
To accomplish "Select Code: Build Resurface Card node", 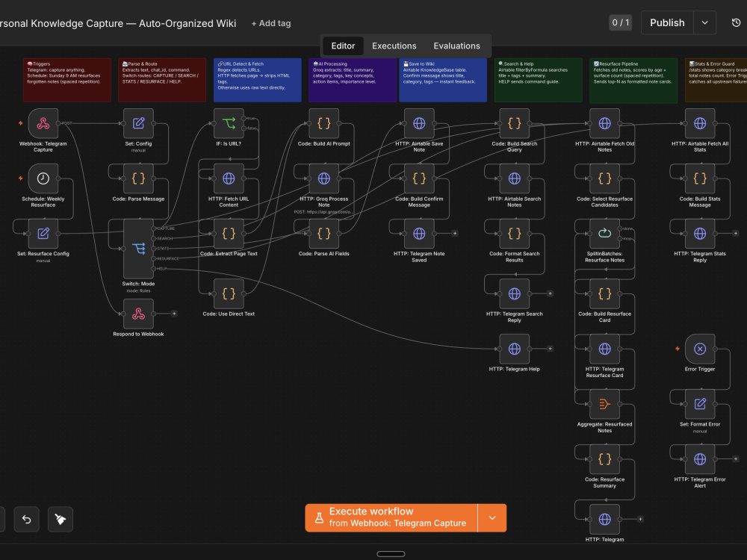I will click(x=604, y=293).
